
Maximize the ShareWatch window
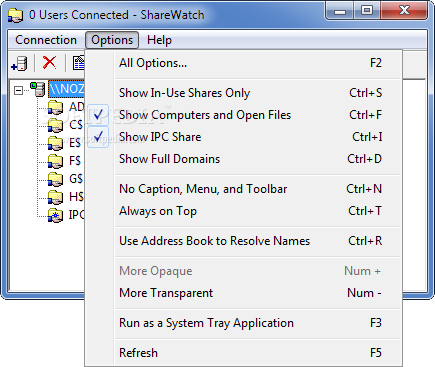[367, 11]
